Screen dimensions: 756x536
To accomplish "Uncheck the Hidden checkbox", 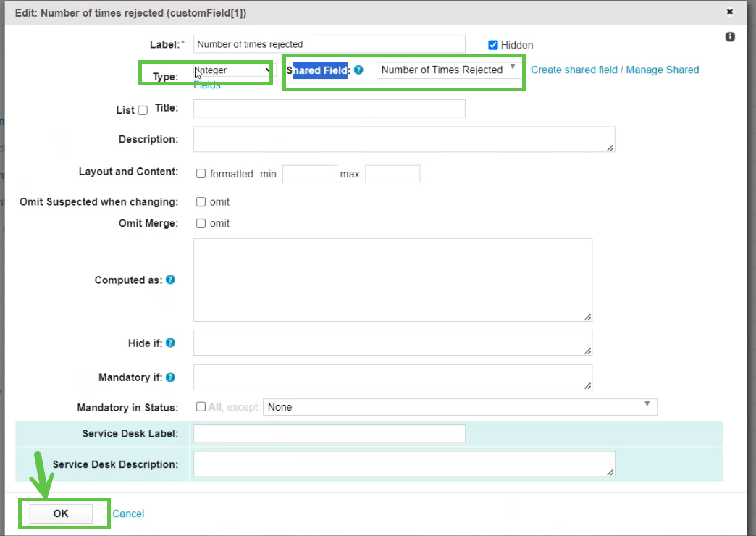I will [x=493, y=45].
